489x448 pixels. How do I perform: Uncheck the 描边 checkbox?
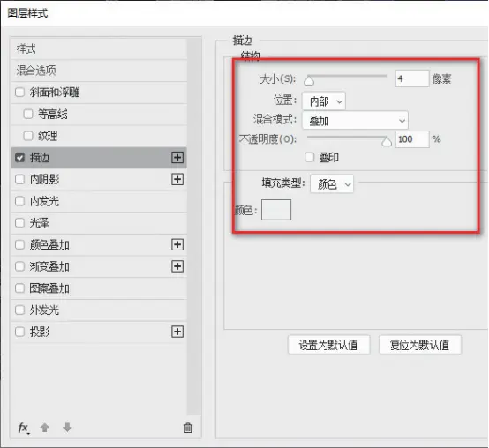(x=19, y=158)
